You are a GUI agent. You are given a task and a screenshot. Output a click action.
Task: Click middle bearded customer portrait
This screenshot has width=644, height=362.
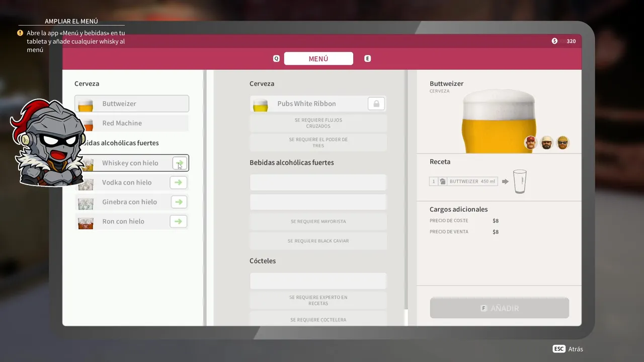coord(546,143)
